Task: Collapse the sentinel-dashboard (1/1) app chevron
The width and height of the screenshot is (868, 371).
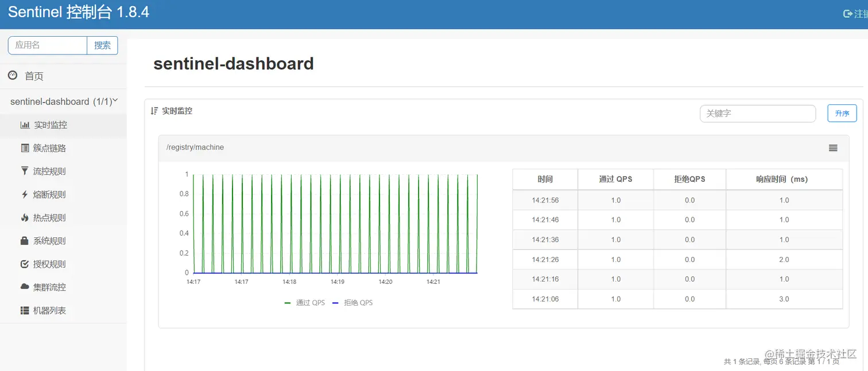Action: (x=115, y=100)
